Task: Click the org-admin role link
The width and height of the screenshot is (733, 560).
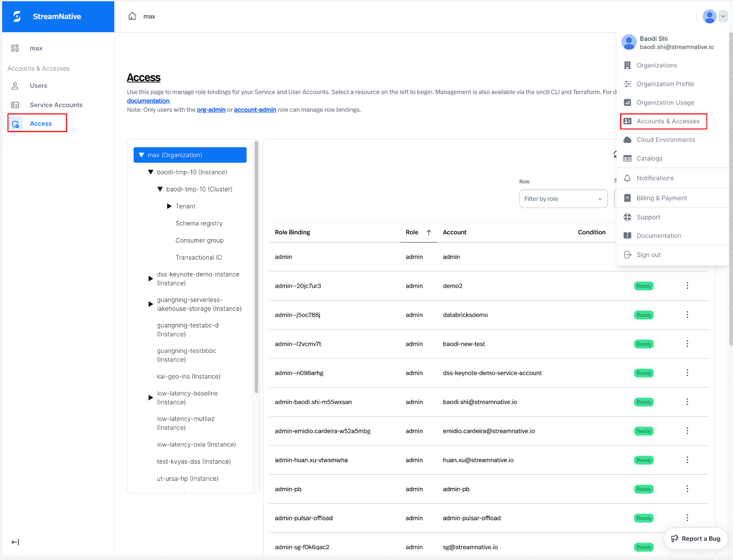Action: [211, 110]
